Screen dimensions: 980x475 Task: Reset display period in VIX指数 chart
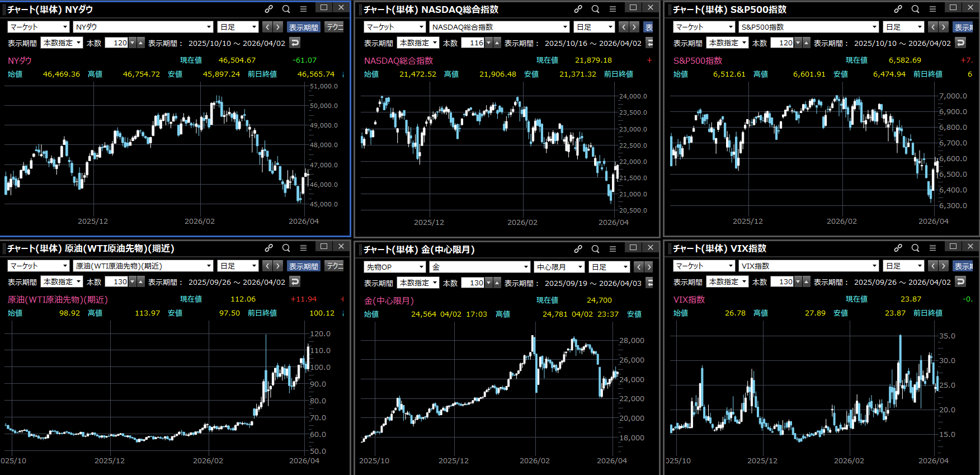coord(961,281)
